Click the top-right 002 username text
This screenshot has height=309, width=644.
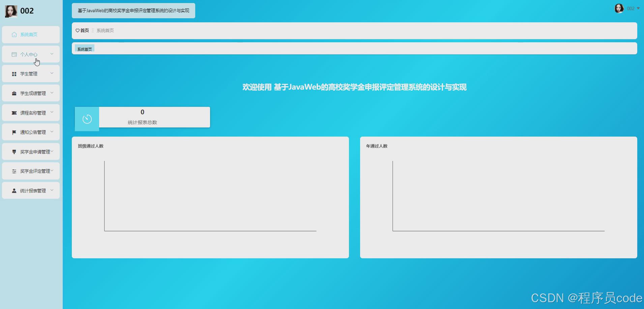tap(631, 8)
